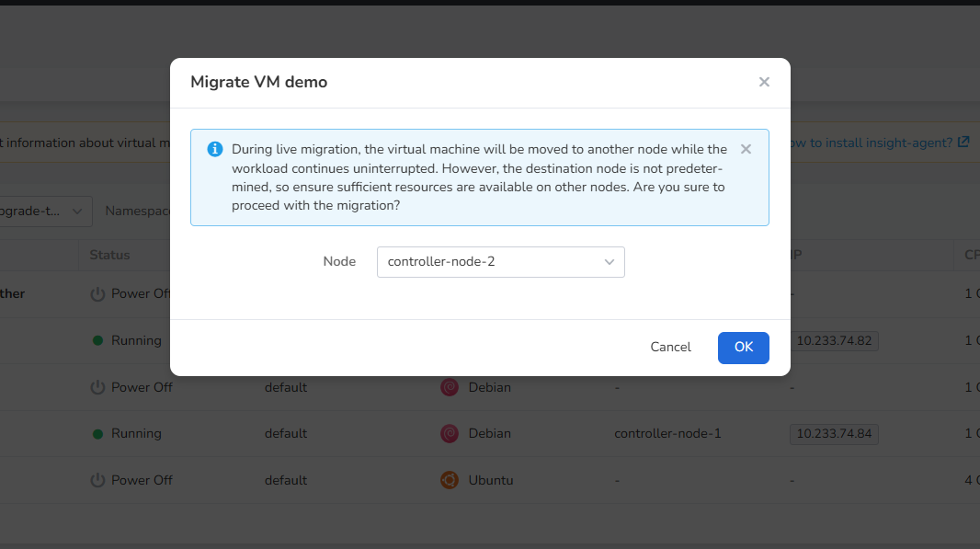Click the IP tag 10.233.74.84

tap(834, 433)
